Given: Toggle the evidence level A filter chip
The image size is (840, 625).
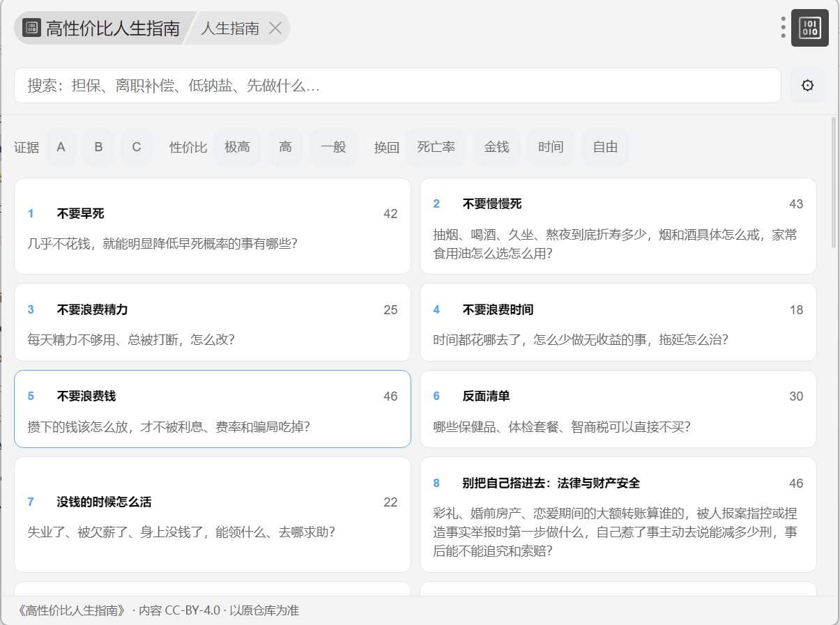Looking at the screenshot, I should (x=61, y=147).
